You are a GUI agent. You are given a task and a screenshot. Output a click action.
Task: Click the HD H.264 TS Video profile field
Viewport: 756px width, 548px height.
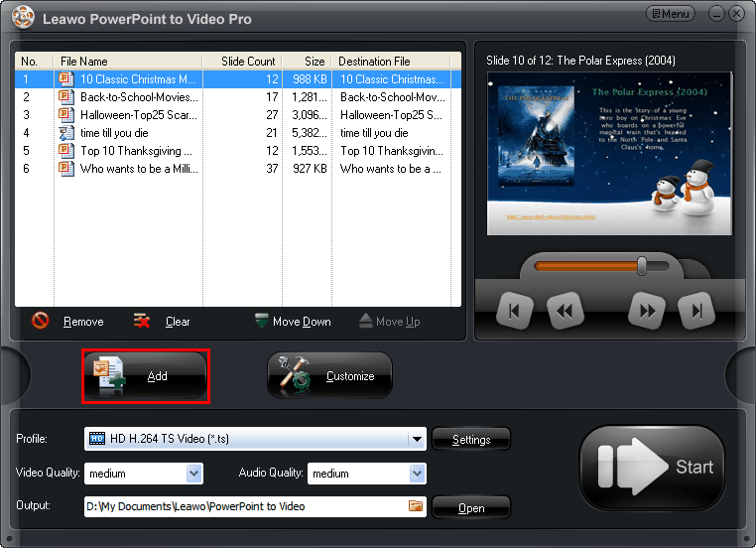pos(255,439)
